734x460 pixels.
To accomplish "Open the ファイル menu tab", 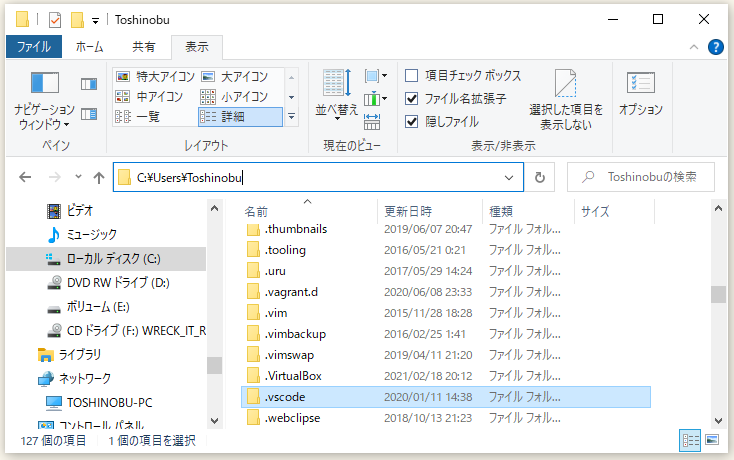I will tap(34, 47).
